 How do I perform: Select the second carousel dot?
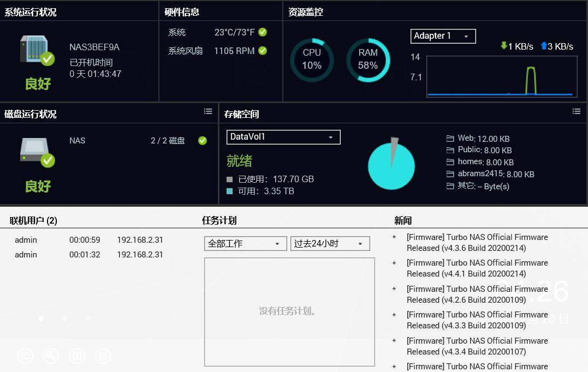tap(64, 319)
